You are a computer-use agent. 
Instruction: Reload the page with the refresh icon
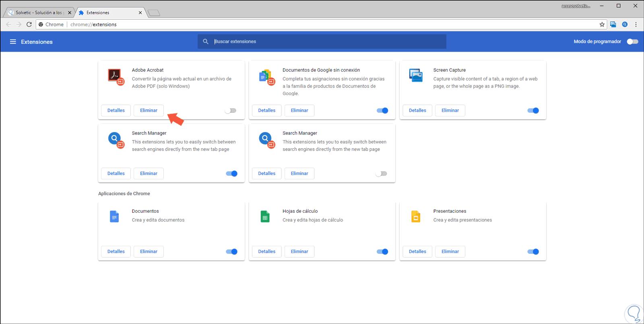[29, 25]
